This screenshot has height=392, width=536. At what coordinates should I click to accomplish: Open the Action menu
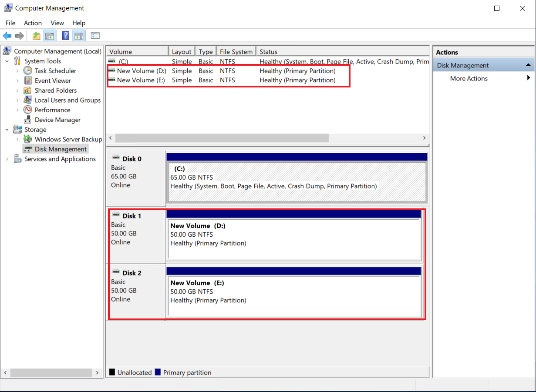[33, 23]
